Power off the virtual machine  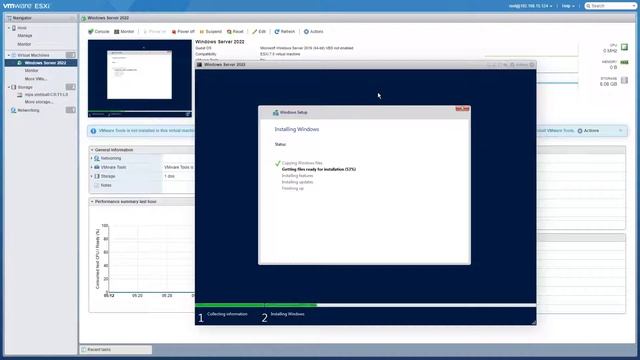pyautogui.click(x=183, y=31)
